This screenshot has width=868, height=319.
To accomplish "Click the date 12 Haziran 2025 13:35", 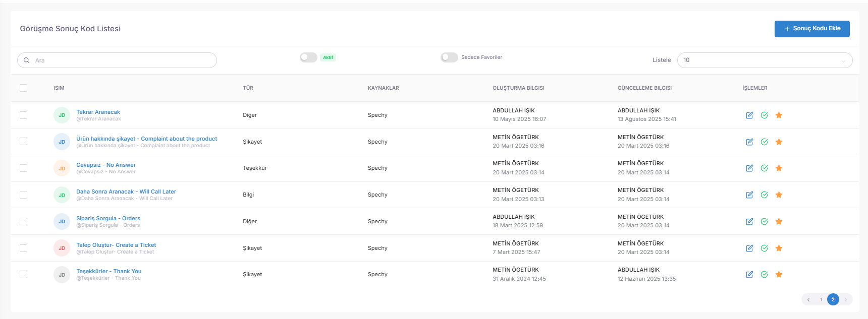I will [646, 279].
